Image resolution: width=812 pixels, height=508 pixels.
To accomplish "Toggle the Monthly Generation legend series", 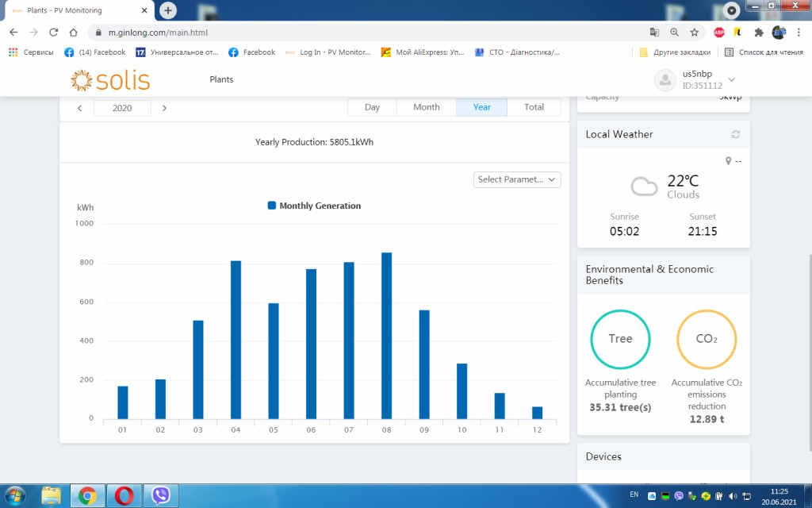I will [x=314, y=206].
